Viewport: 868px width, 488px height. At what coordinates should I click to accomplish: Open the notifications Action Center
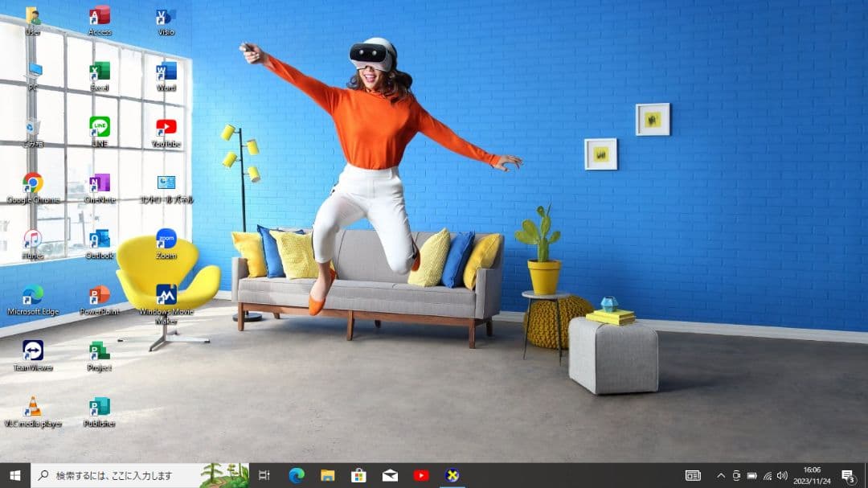[850, 476]
